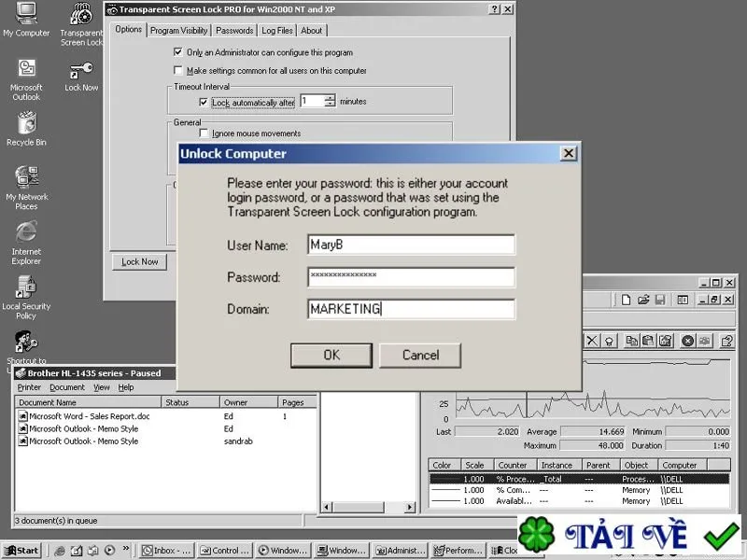Open the My Computer desktop icon
This screenshot has width=747, height=560.
pos(26,20)
